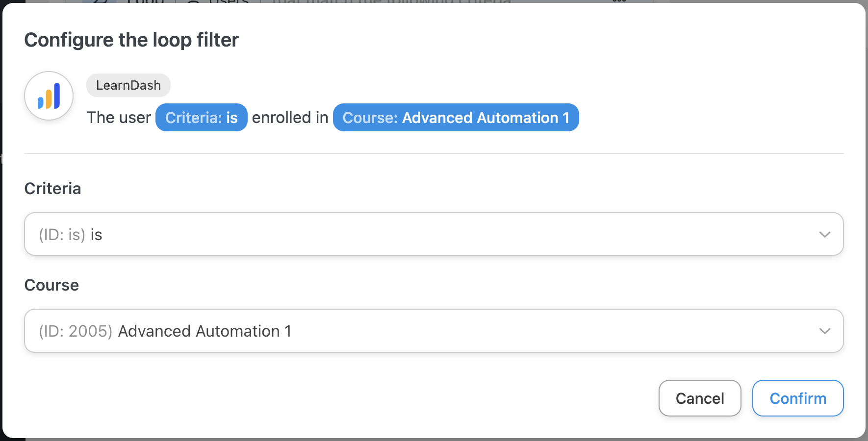Click the "(ID: is)" value in Criteria
This screenshot has width=868, height=441.
coord(62,235)
